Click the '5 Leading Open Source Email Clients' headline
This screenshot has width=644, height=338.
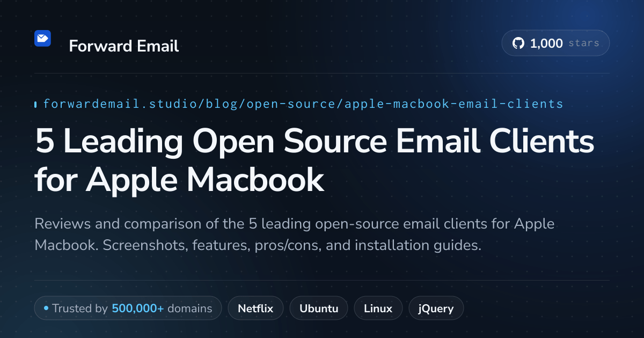coord(314,161)
